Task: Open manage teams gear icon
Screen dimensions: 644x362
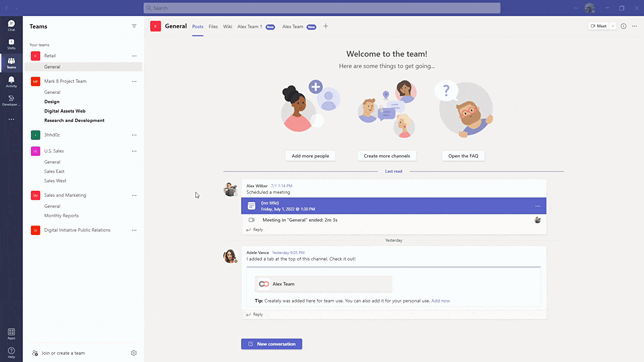Action: coord(133,353)
